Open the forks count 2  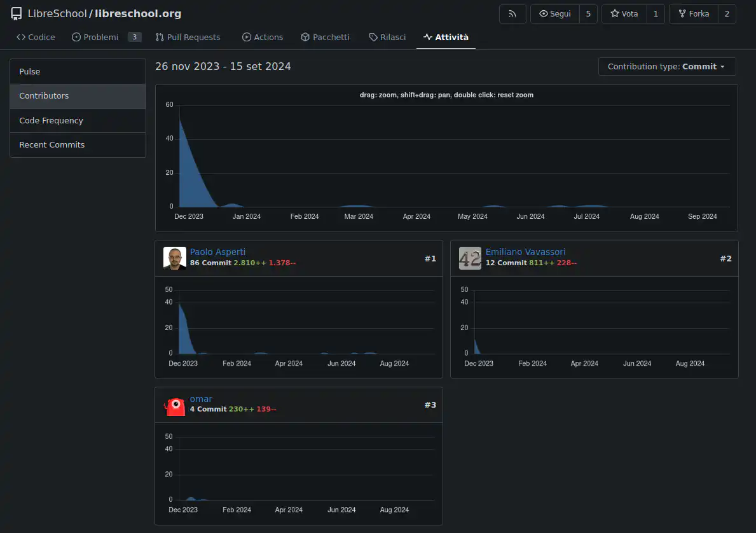coord(727,14)
